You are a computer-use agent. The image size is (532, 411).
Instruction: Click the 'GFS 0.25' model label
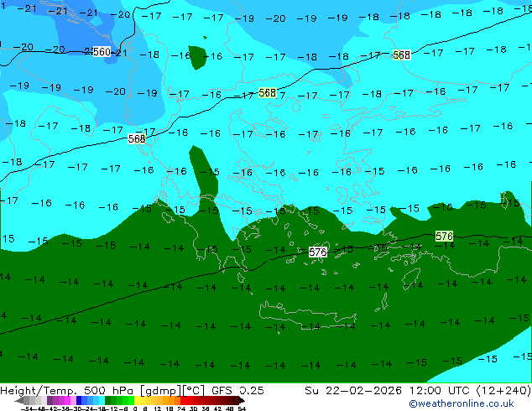(237, 391)
